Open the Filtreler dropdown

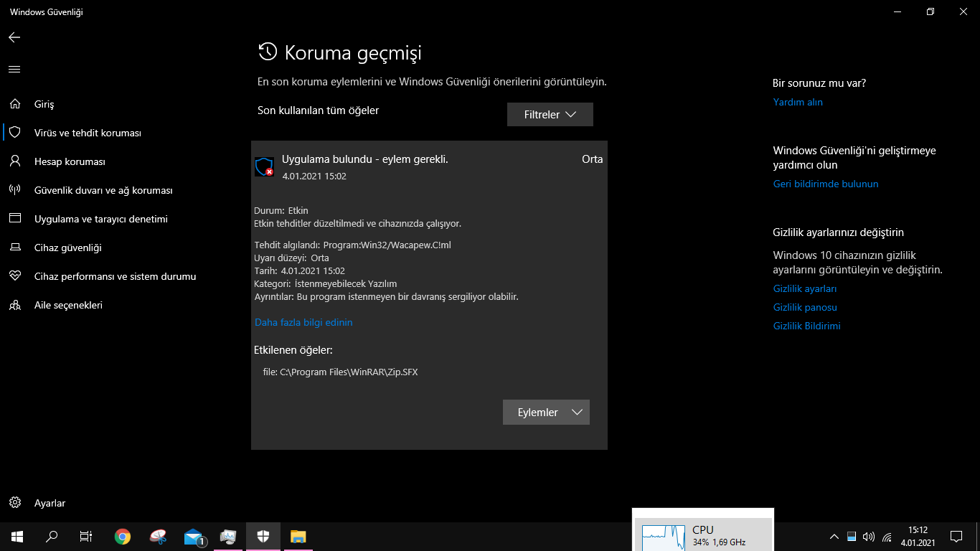point(550,115)
